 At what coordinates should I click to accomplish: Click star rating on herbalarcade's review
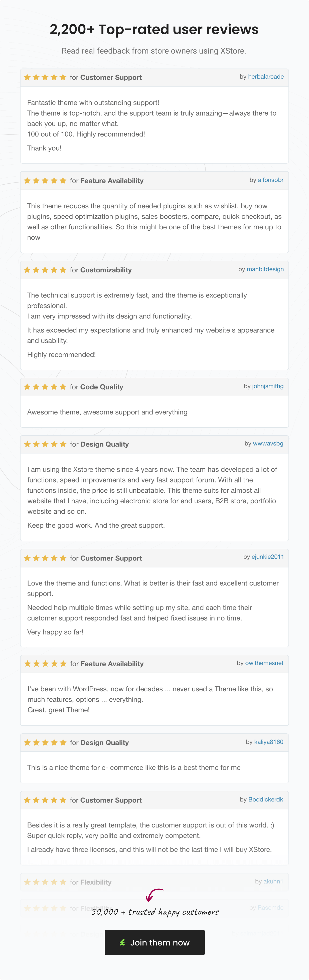[45, 78]
